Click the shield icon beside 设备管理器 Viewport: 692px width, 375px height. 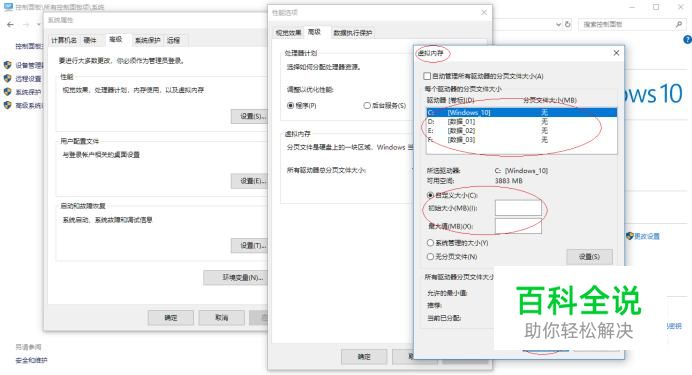(x=8, y=65)
